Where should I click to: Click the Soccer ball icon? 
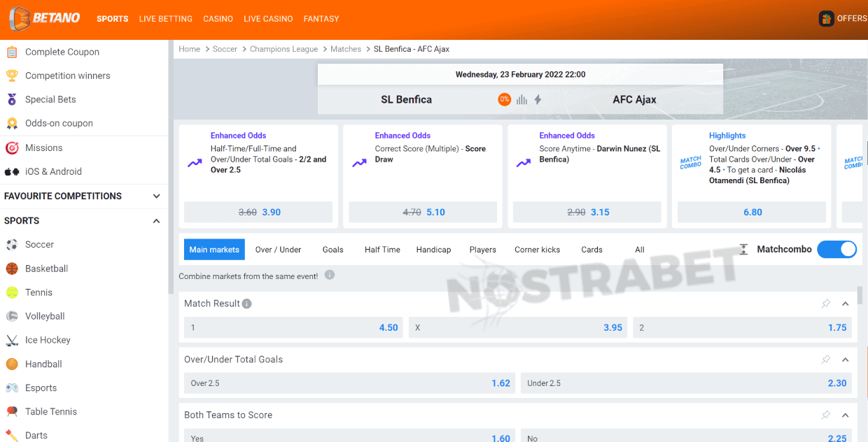click(x=12, y=245)
